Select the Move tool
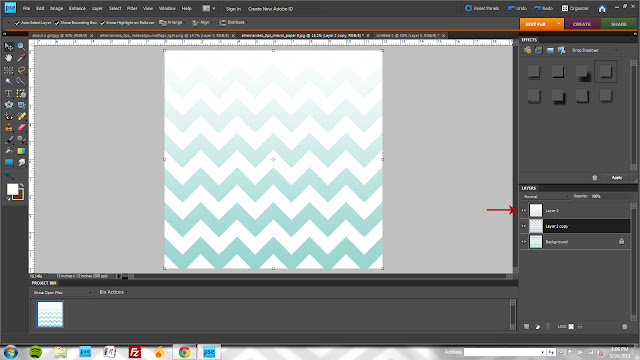 point(9,47)
